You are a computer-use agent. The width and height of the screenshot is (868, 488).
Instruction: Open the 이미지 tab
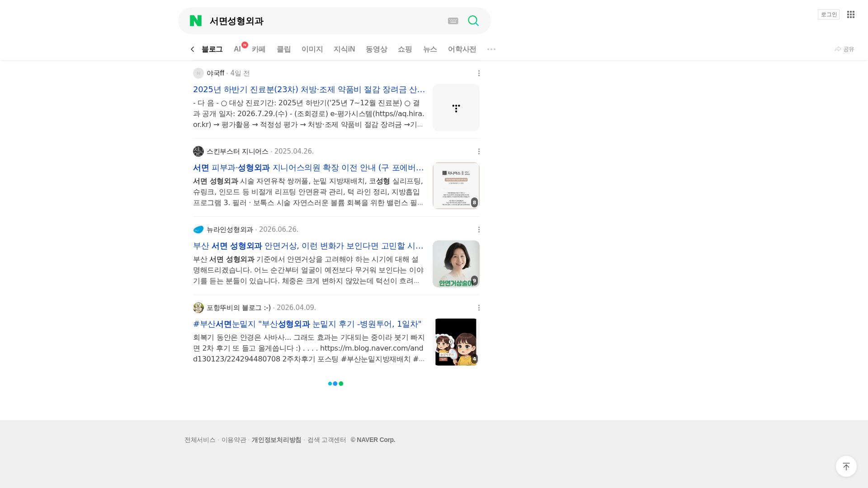pyautogui.click(x=312, y=49)
